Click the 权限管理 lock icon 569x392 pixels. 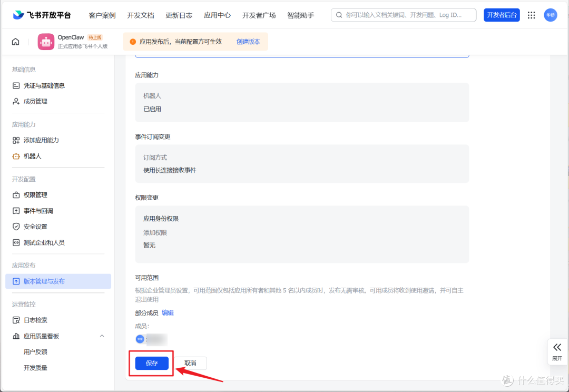(x=16, y=195)
